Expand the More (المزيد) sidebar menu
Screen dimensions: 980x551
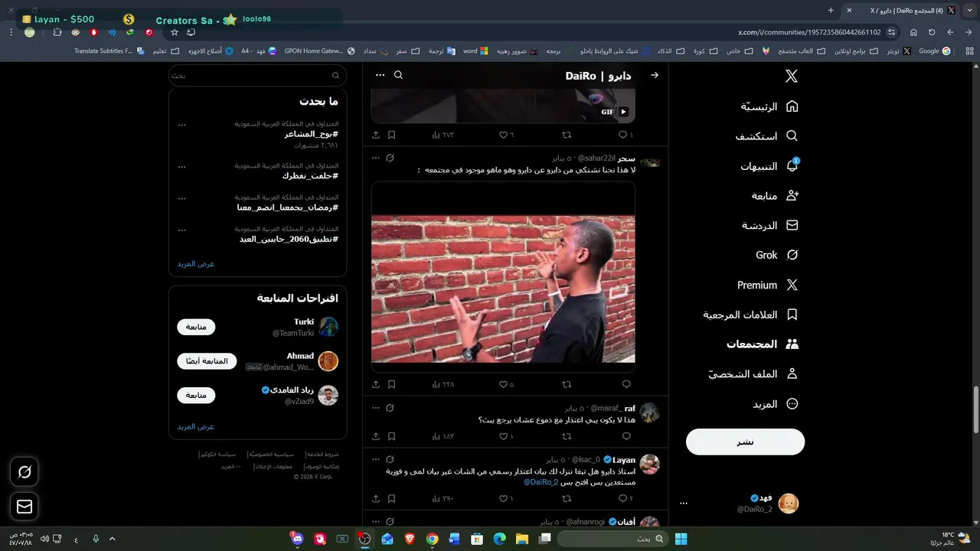[775, 404]
